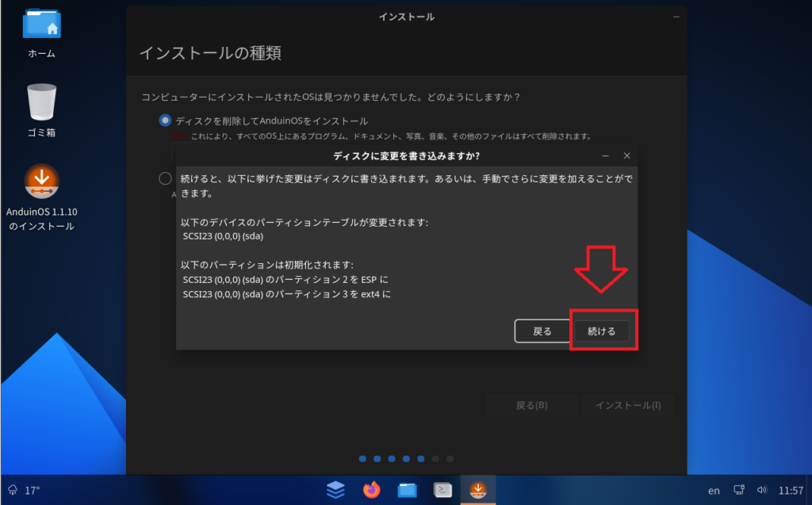Screen dimensions: 812x505
Task: Click the network status tray icon
Action: pos(739,490)
